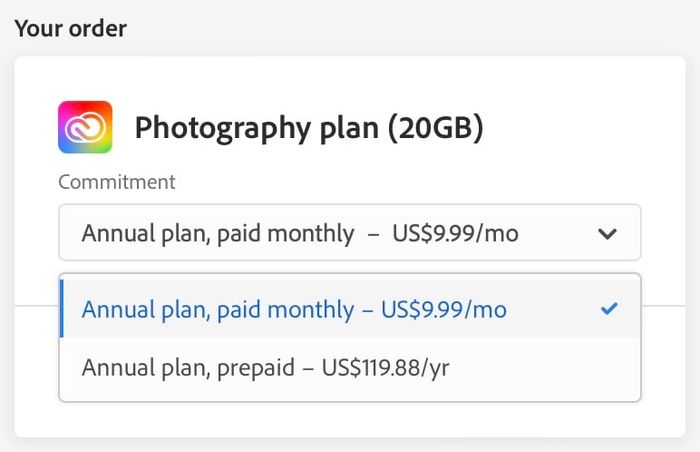The width and height of the screenshot is (700, 452).
Task: Click the Photography plan (20GB) title
Action: [309, 128]
